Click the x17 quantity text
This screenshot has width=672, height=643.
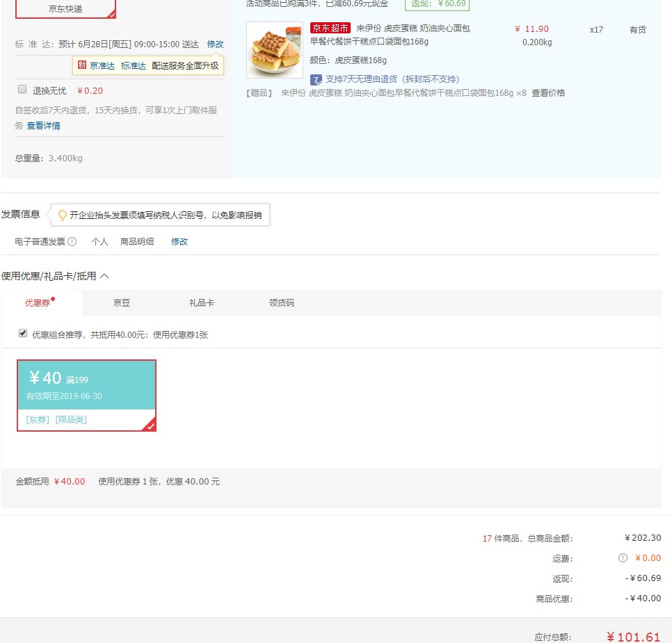(596, 30)
